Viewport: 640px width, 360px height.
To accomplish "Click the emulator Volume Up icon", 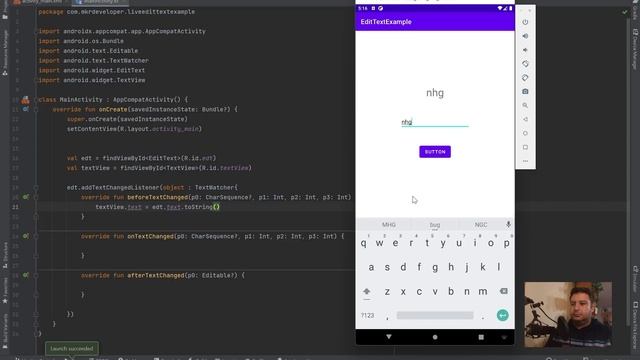I will point(525,36).
